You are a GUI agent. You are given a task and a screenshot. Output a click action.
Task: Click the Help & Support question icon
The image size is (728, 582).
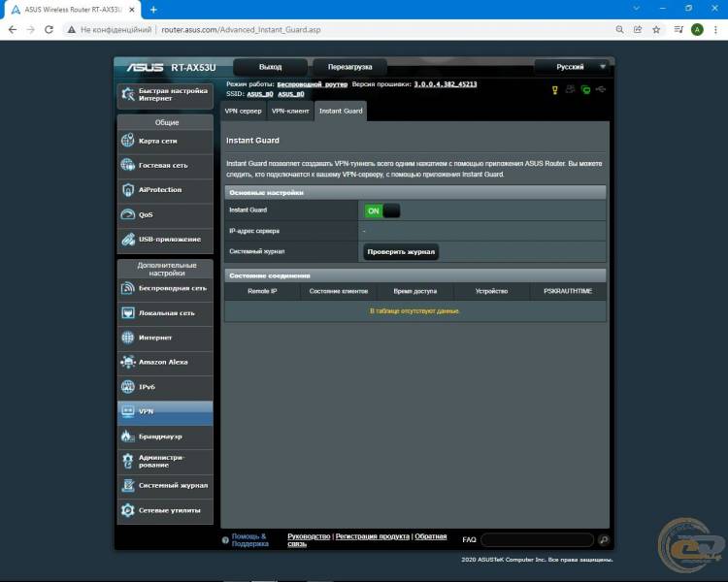(225, 540)
